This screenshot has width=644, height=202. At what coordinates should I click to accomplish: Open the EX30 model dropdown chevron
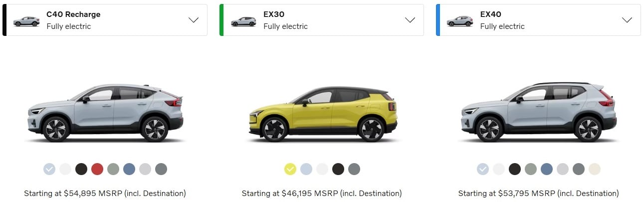[x=410, y=20]
